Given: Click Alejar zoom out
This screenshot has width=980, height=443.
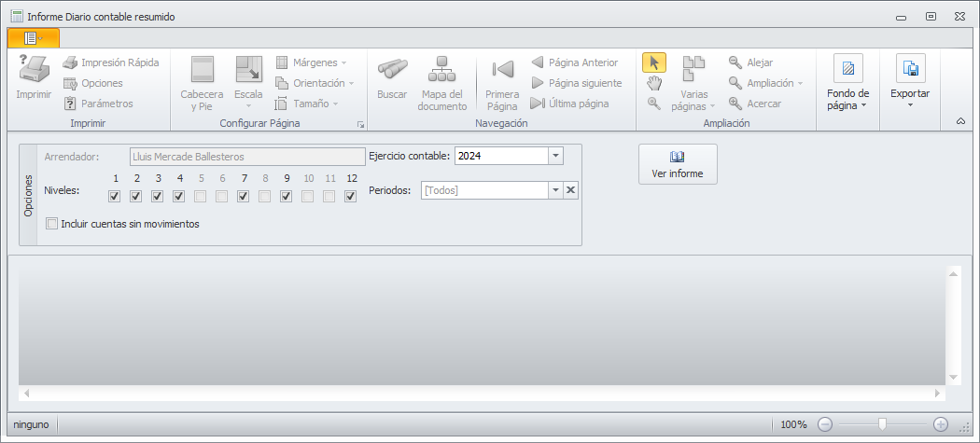Looking at the screenshot, I should tap(751, 62).
